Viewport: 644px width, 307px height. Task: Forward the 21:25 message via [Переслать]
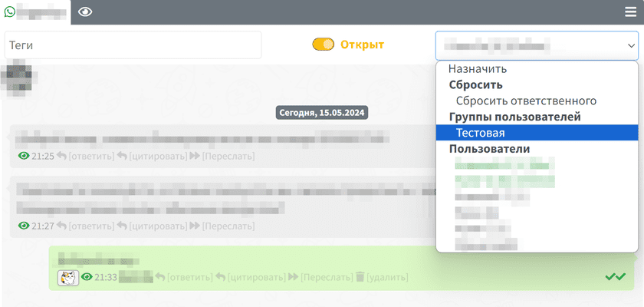point(228,157)
